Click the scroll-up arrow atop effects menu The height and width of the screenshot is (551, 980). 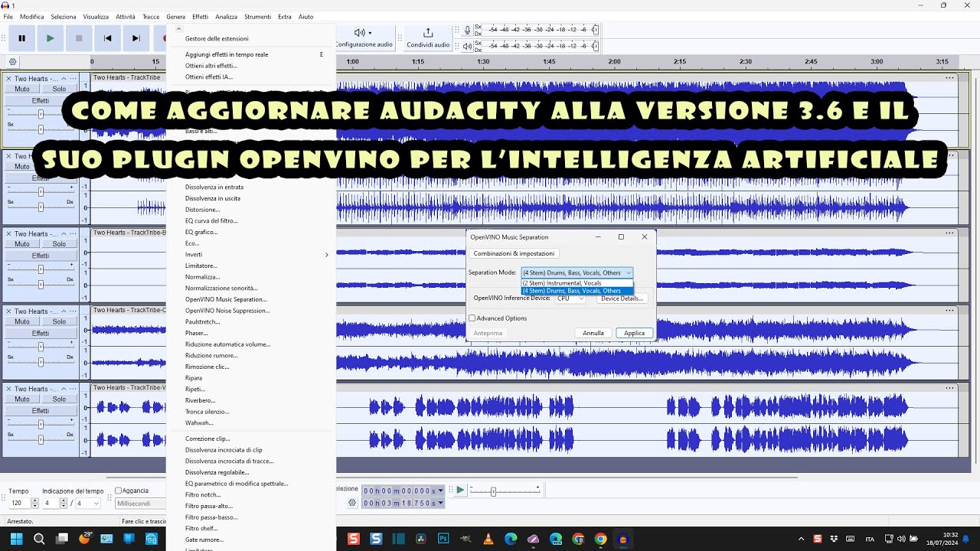[179, 28]
